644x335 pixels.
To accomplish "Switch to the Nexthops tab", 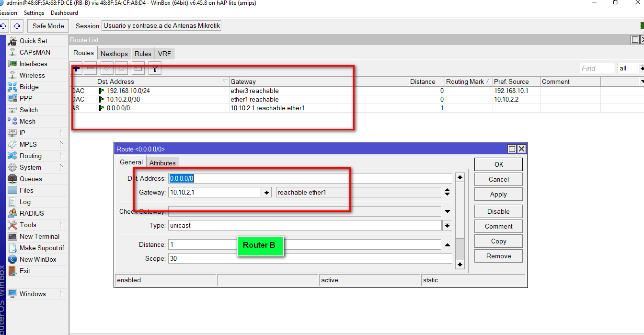I will 114,54.
